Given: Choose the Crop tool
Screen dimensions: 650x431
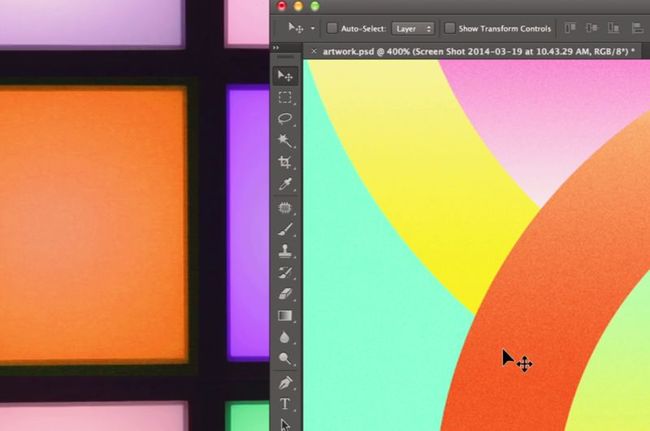Looking at the screenshot, I should pyautogui.click(x=286, y=163).
